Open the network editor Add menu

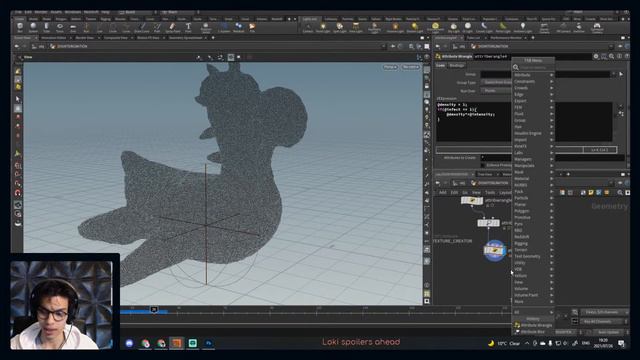pos(442,192)
